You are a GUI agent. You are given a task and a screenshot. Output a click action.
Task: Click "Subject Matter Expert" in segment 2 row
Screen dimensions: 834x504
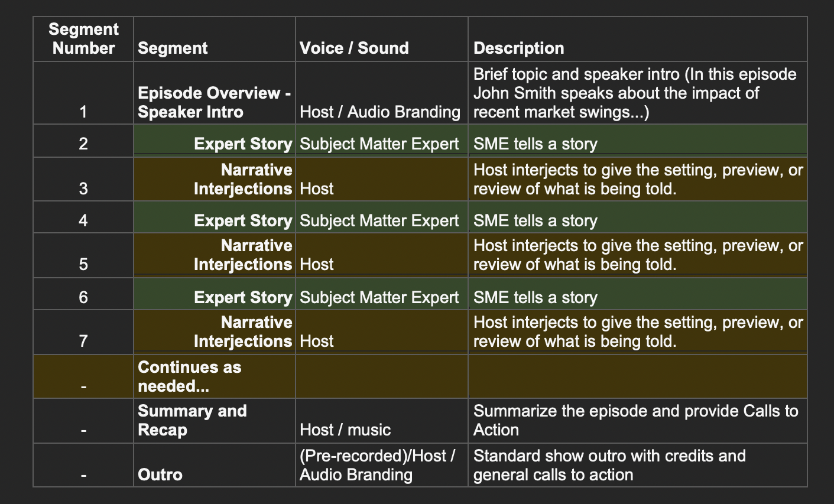382,141
